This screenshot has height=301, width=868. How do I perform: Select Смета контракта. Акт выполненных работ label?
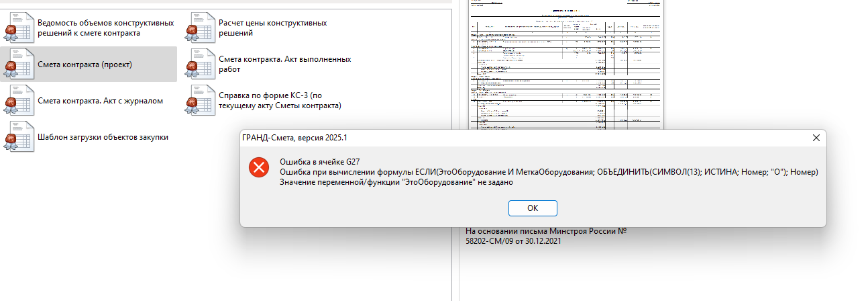pyautogui.click(x=285, y=64)
